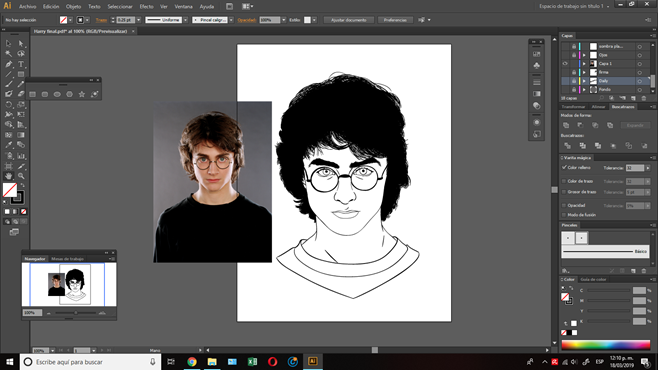Pick the Polygon shape in floating panel

(70, 94)
